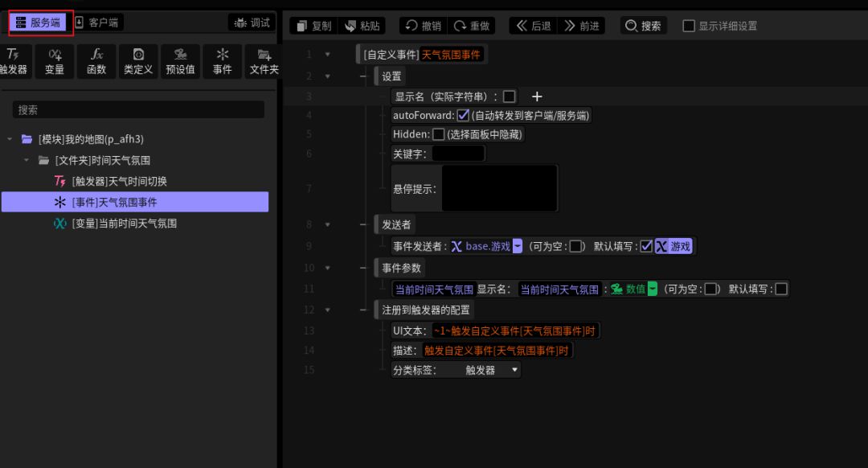Toggle 可为空 checkbox for 事件发送者

(x=575, y=246)
